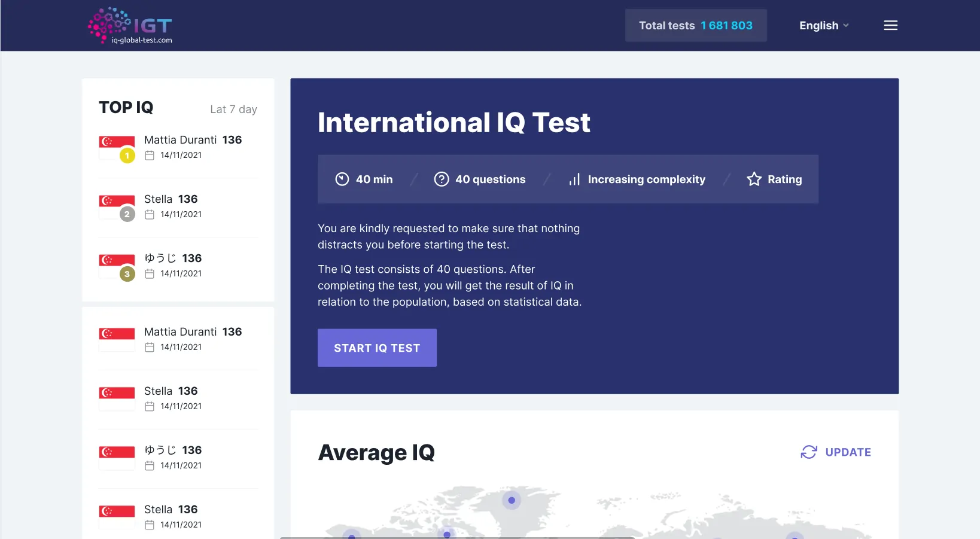Click the START IQ TEST button

pos(377,348)
